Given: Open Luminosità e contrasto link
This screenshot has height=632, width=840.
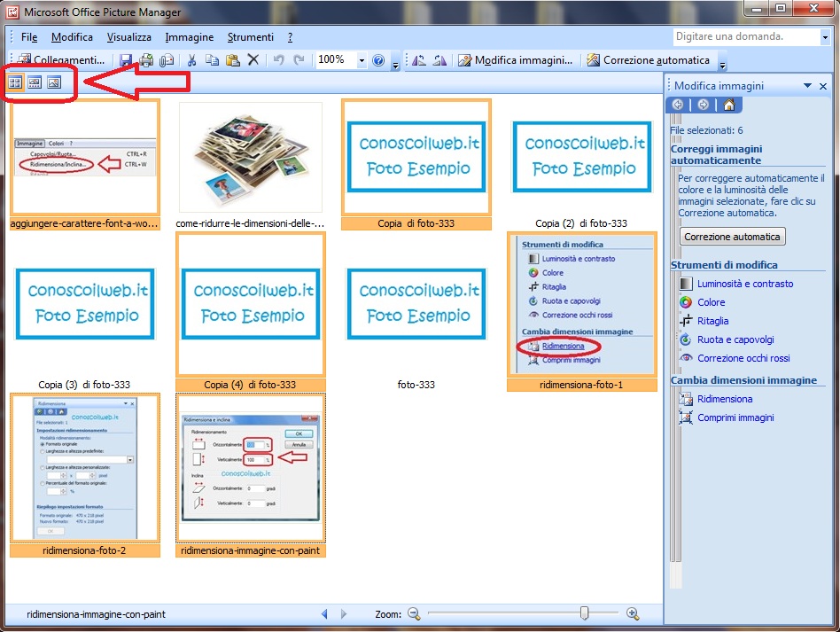Looking at the screenshot, I should [x=744, y=284].
